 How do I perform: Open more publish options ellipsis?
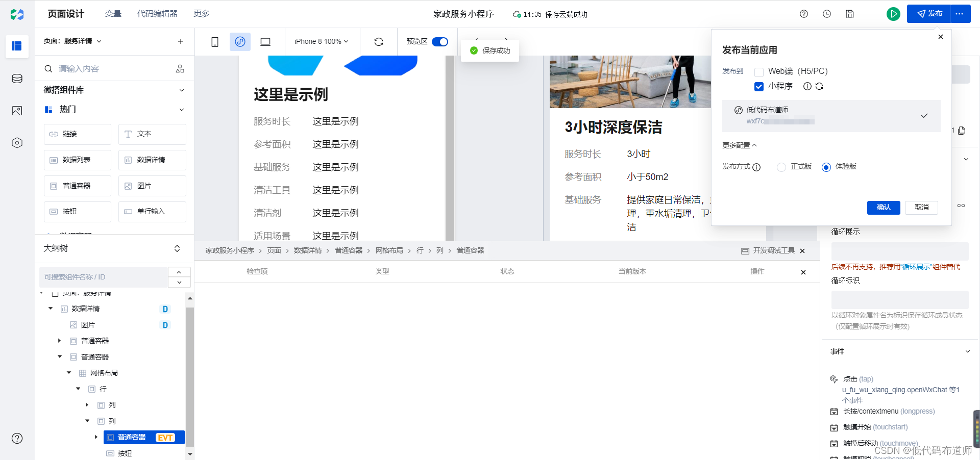click(x=960, y=14)
